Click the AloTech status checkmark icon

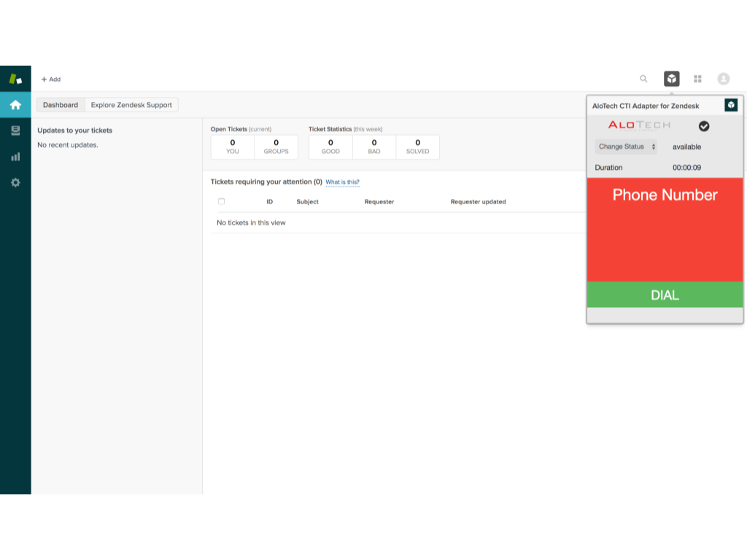coord(704,126)
